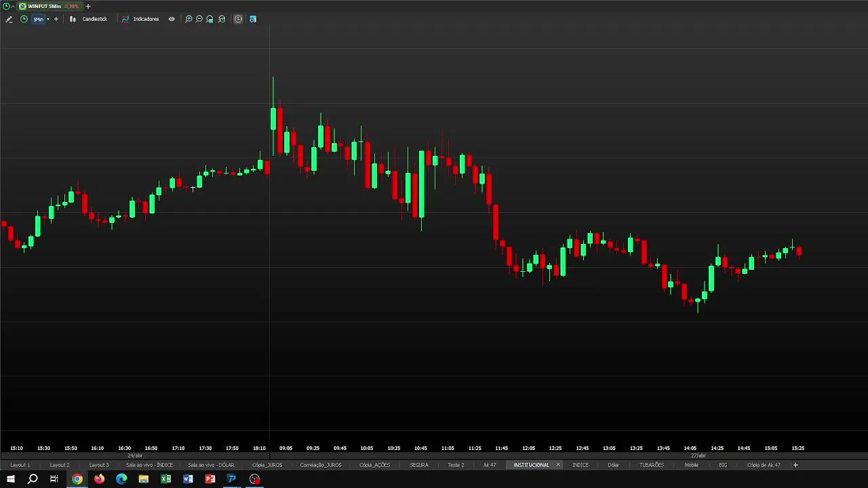Zoom in with the magnifier plus icon
The height and width of the screenshot is (488, 868).
[x=189, y=19]
